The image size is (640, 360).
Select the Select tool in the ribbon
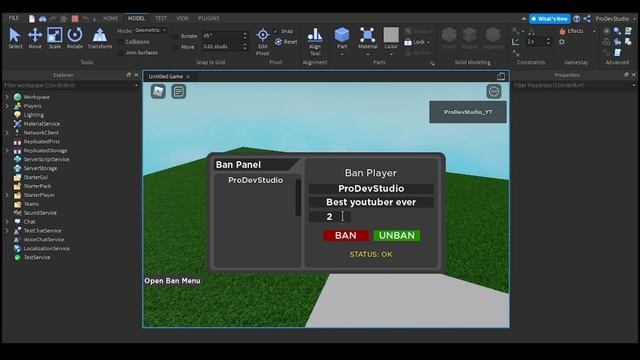click(x=15, y=38)
